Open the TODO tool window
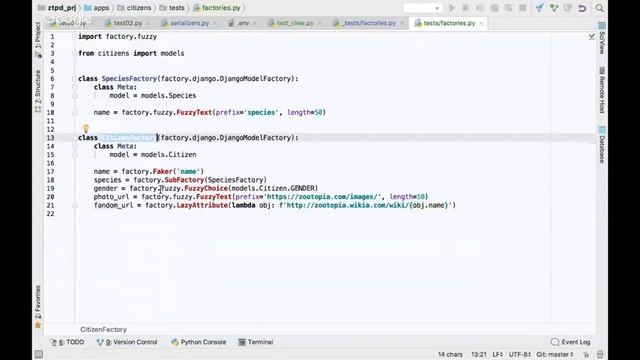Image resolution: width=640 pixels, height=360 pixels. pyautogui.click(x=67, y=342)
